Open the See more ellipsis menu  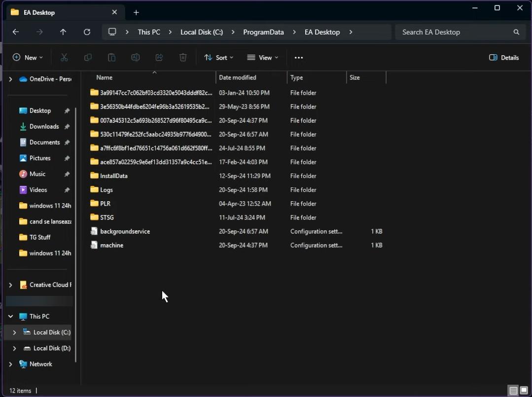click(x=298, y=58)
